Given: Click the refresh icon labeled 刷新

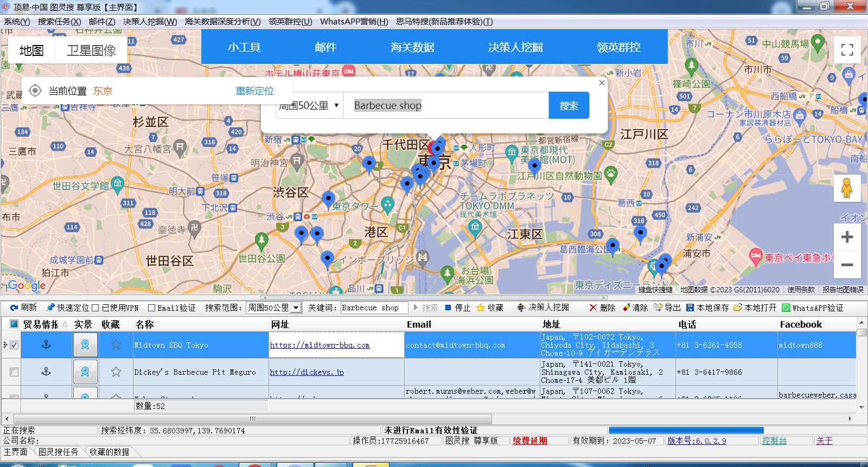Looking at the screenshot, I should (x=14, y=308).
